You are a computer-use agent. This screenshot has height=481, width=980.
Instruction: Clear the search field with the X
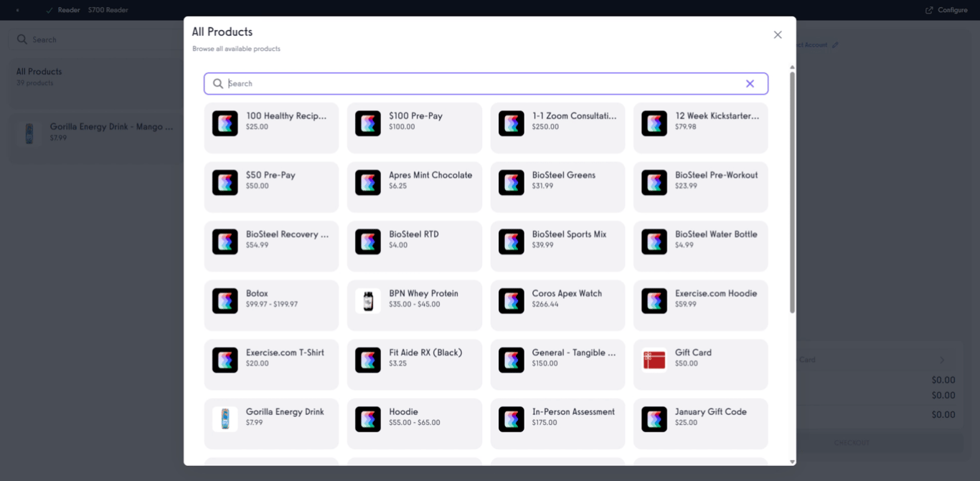pyautogui.click(x=750, y=83)
